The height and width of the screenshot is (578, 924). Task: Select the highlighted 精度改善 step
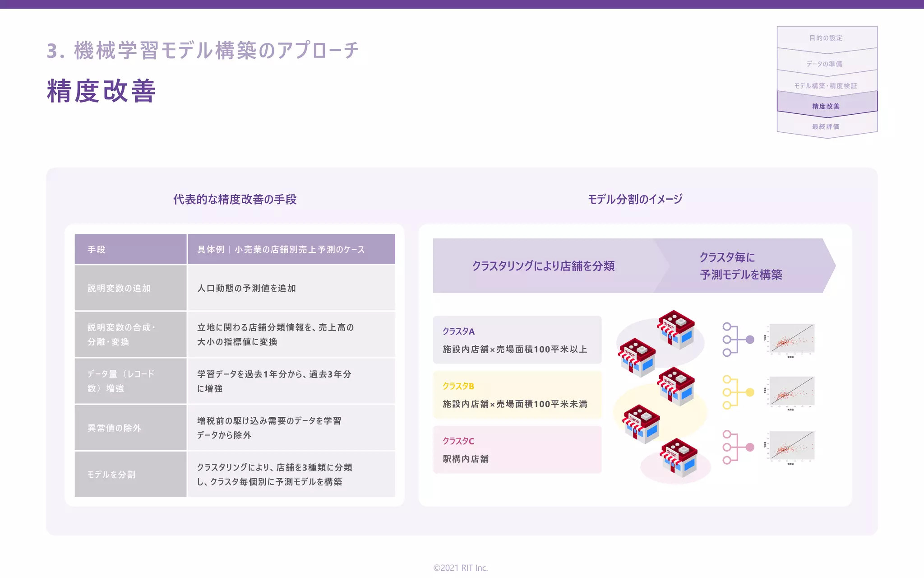click(x=827, y=106)
